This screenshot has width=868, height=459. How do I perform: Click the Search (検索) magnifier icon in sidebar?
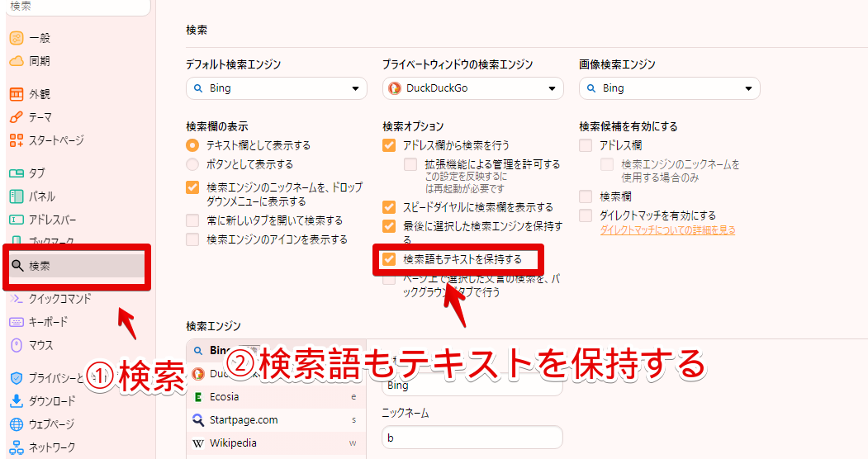[17, 266]
